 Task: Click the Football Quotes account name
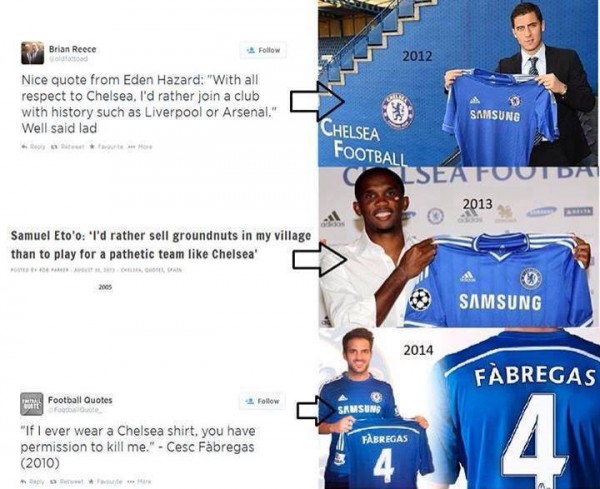click(80, 400)
